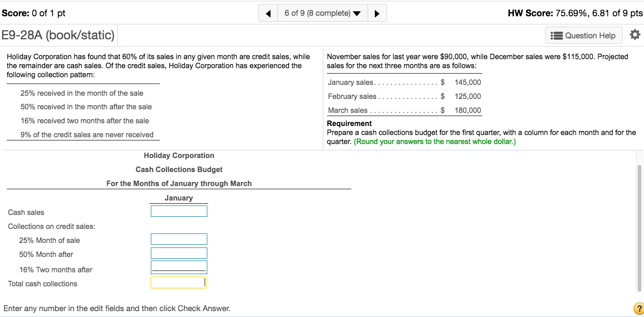Screen dimensions: 644x317
Task: Open the '6 of 9 (8 complete)' question dropdown
Action: [322, 13]
